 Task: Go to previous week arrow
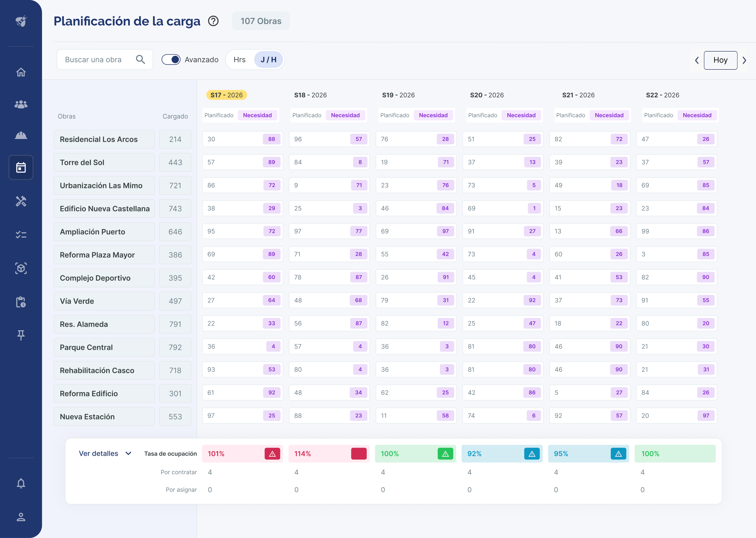[697, 60]
